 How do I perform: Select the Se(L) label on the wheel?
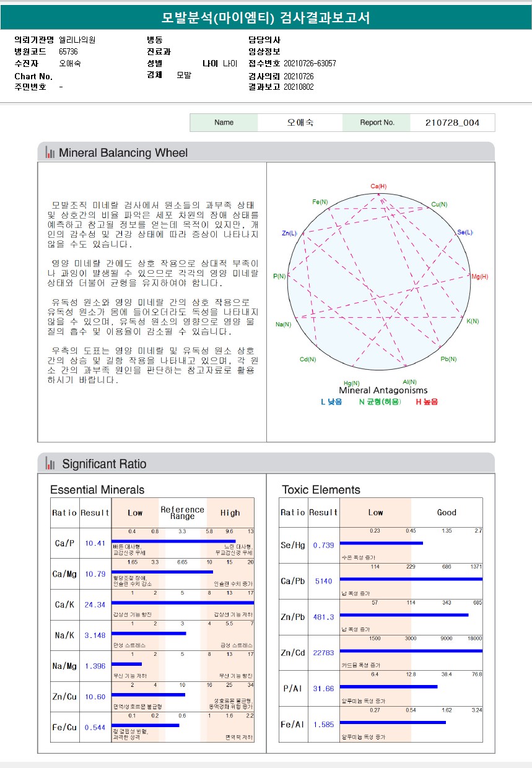pyautogui.click(x=465, y=232)
